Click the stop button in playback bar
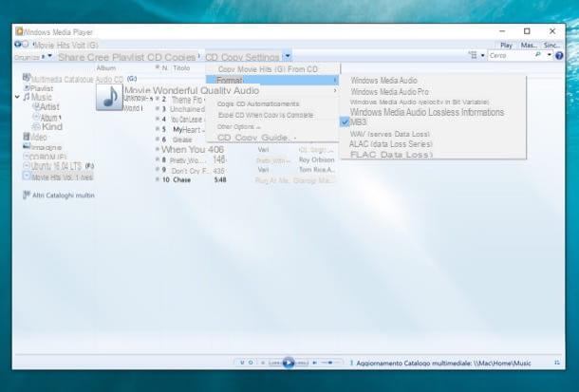579x392 pixels. pos(263,363)
